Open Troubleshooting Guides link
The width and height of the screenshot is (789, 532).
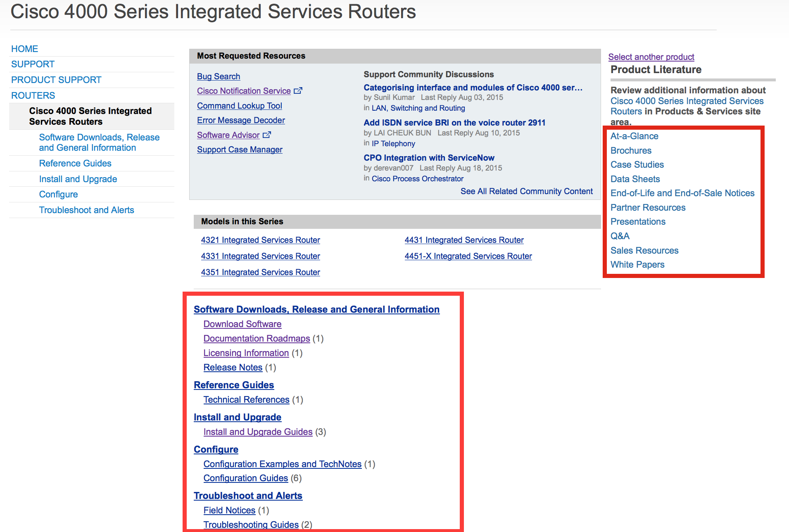tap(251, 525)
